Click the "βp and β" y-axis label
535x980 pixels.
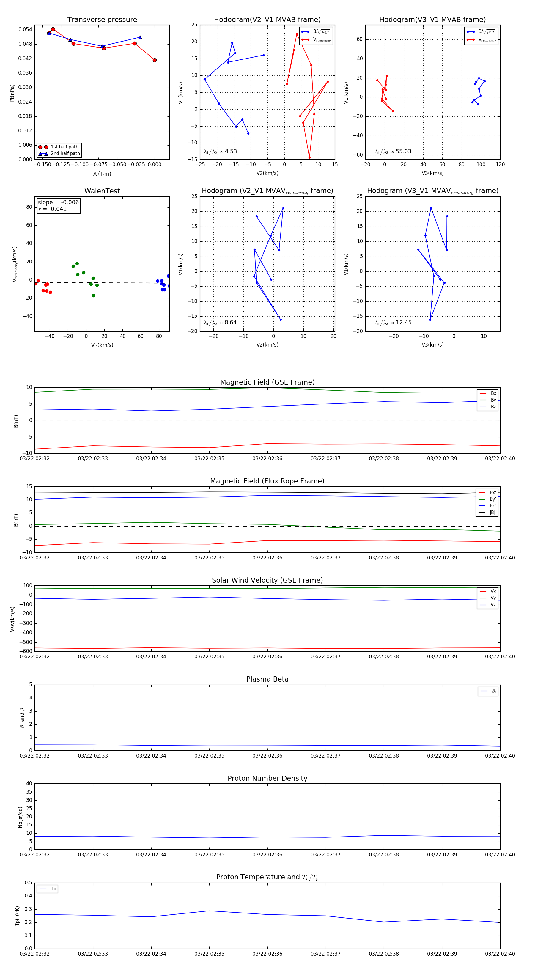click(x=22, y=718)
